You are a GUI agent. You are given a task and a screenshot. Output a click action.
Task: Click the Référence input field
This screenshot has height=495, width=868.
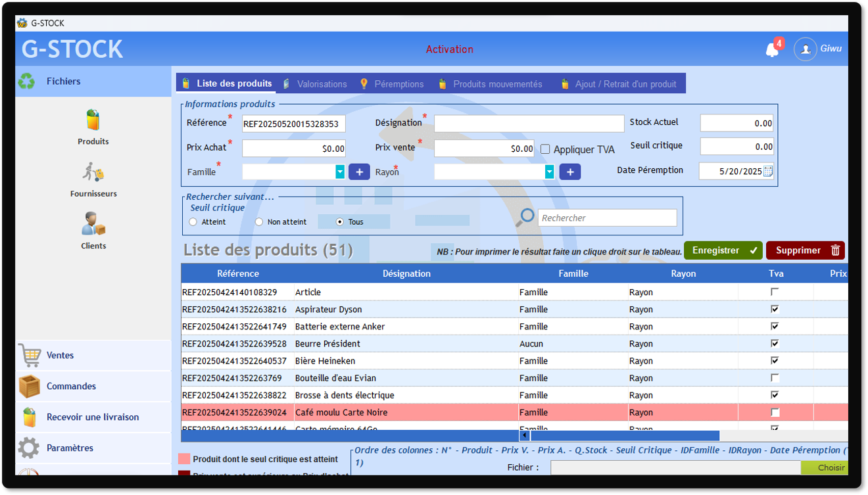point(293,124)
